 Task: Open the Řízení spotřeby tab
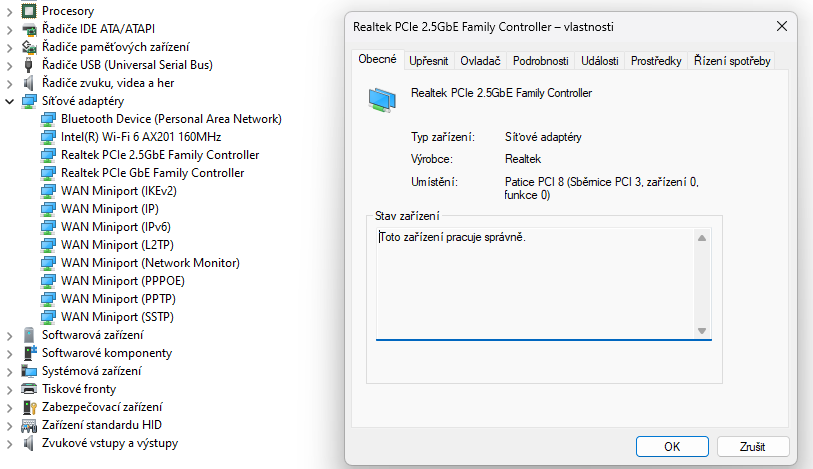(x=732, y=61)
